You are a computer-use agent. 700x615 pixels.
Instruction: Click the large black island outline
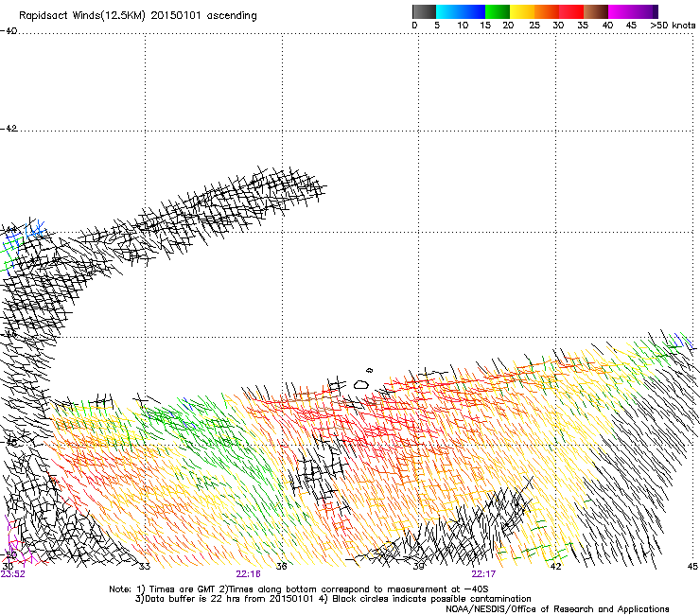pyautogui.click(x=361, y=384)
